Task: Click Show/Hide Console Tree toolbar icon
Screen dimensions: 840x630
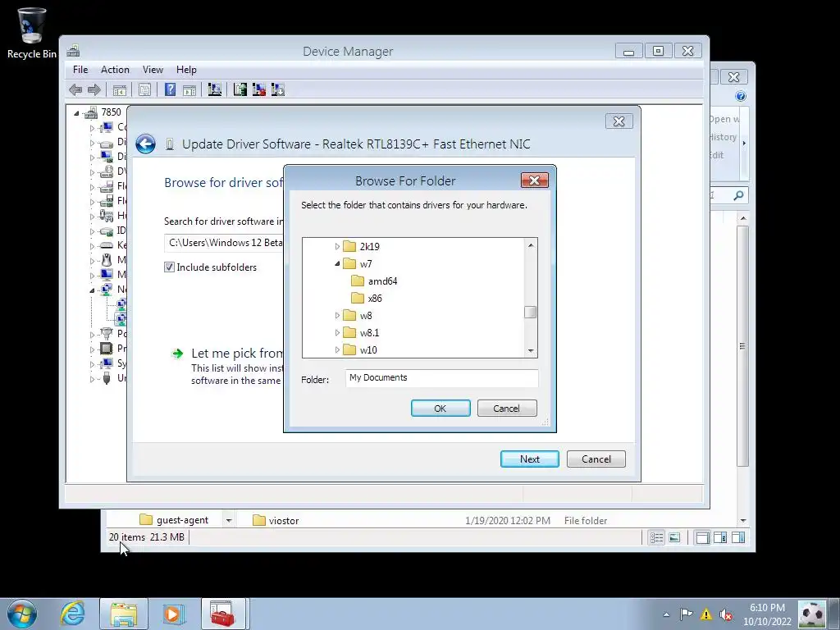Action: pyautogui.click(x=120, y=90)
